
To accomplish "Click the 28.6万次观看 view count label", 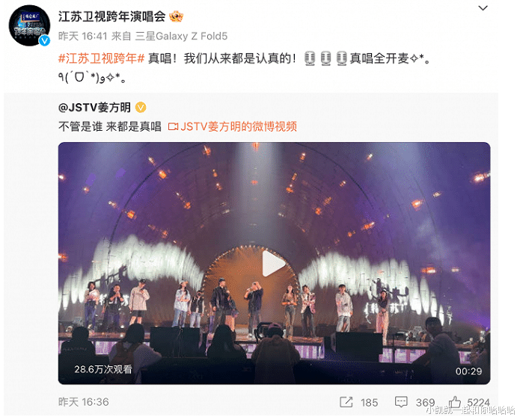I will tap(103, 369).
